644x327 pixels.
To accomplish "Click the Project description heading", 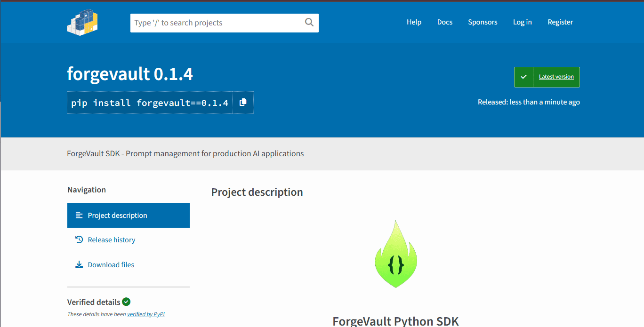I will pyautogui.click(x=257, y=192).
